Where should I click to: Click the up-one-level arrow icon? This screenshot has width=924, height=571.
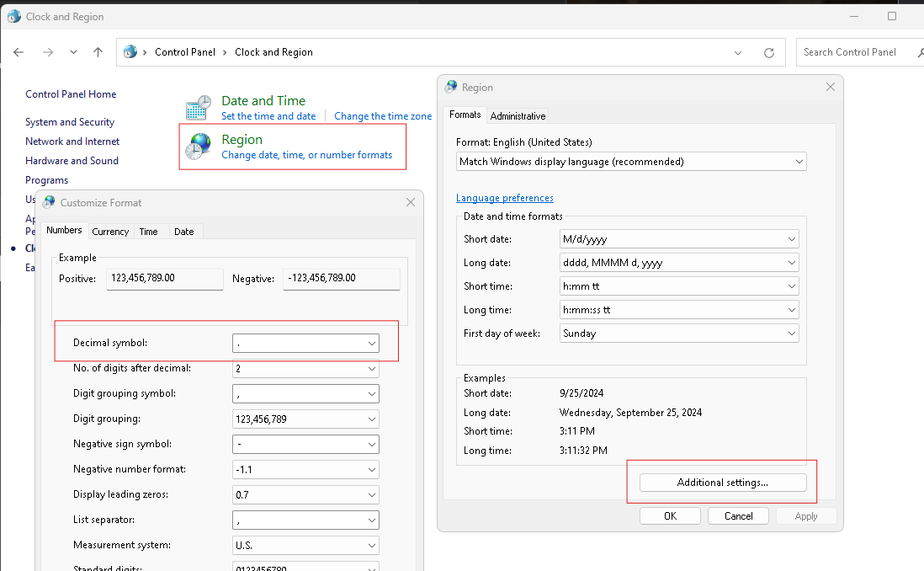pyautogui.click(x=98, y=52)
